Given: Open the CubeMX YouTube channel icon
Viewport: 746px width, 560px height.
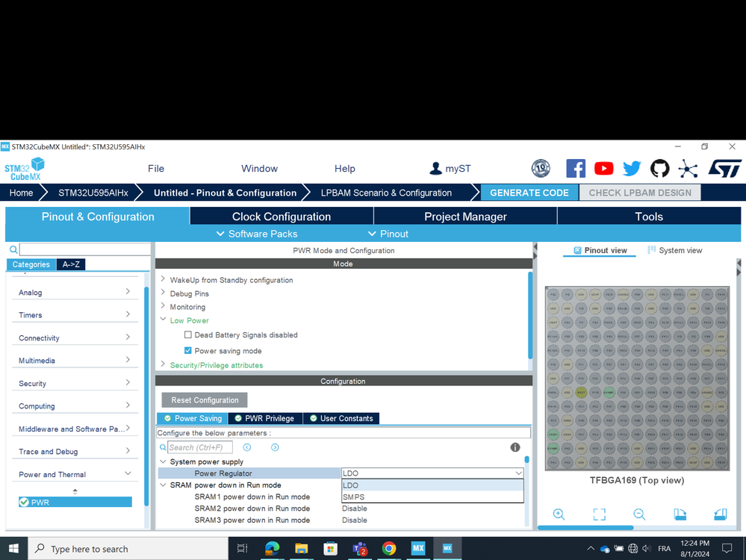Looking at the screenshot, I should click(603, 168).
